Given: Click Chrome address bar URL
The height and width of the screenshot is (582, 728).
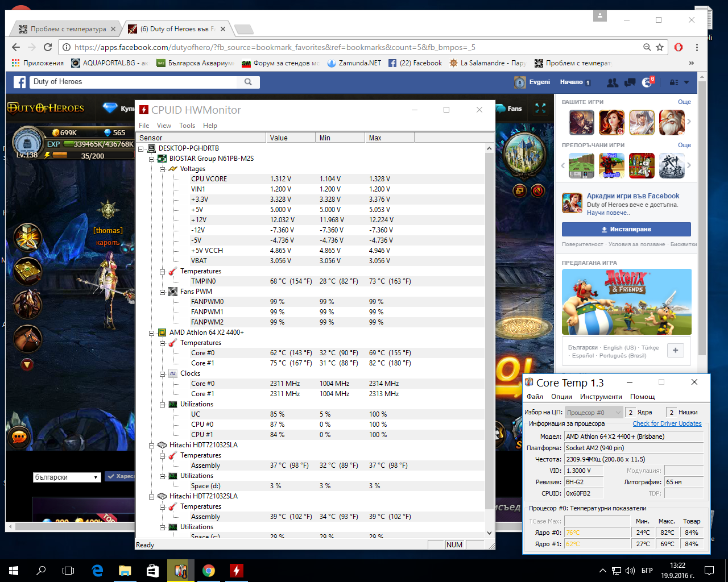Looking at the screenshot, I should tap(274, 47).
